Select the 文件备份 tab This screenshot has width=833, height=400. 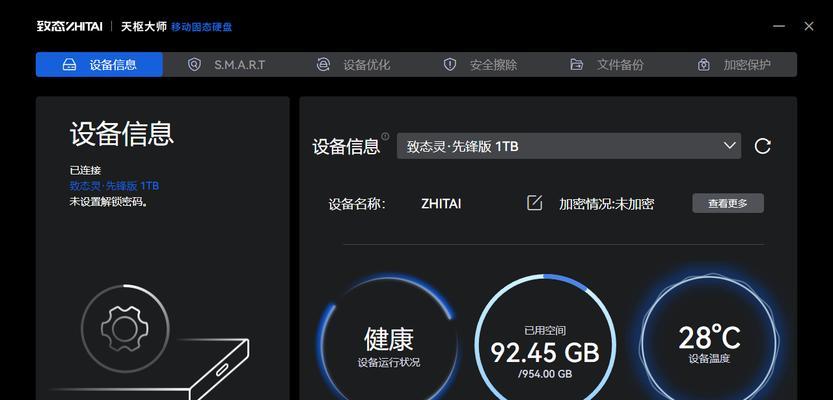pyautogui.click(x=607, y=65)
